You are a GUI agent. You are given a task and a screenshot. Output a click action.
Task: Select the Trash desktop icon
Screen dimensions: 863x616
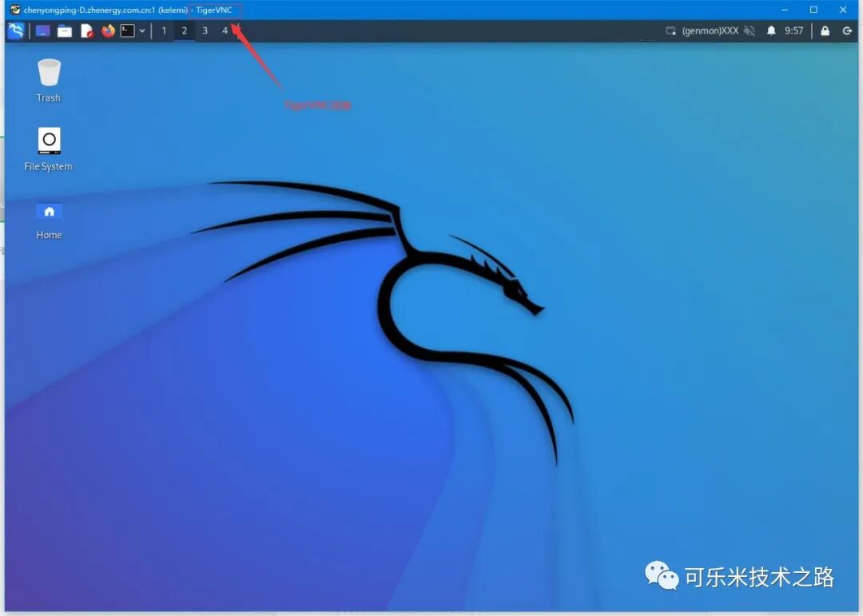click(49, 81)
